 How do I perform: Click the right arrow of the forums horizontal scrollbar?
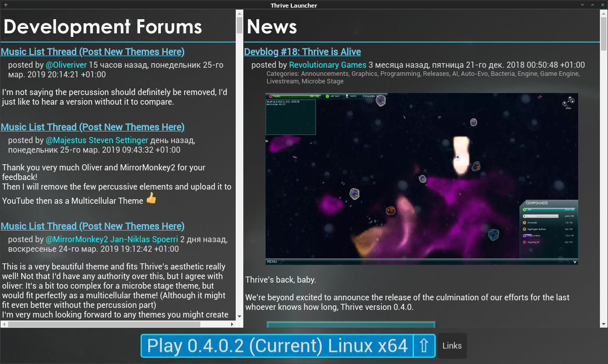[232, 324]
